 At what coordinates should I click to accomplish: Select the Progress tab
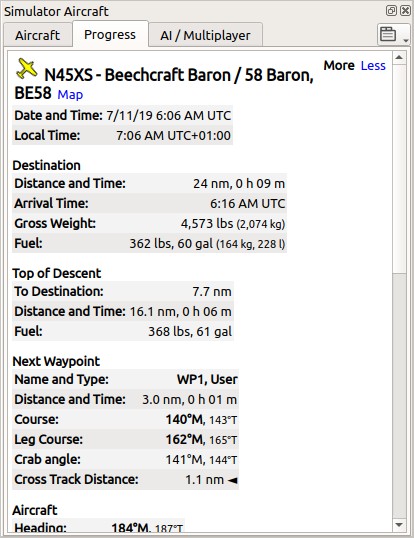pos(110,34)
